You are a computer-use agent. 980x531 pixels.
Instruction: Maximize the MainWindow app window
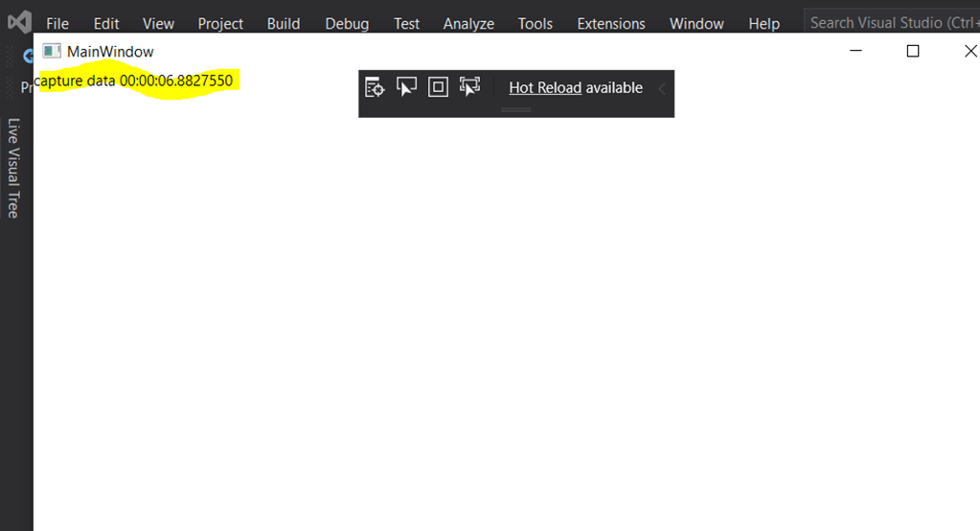coord(913,52)
